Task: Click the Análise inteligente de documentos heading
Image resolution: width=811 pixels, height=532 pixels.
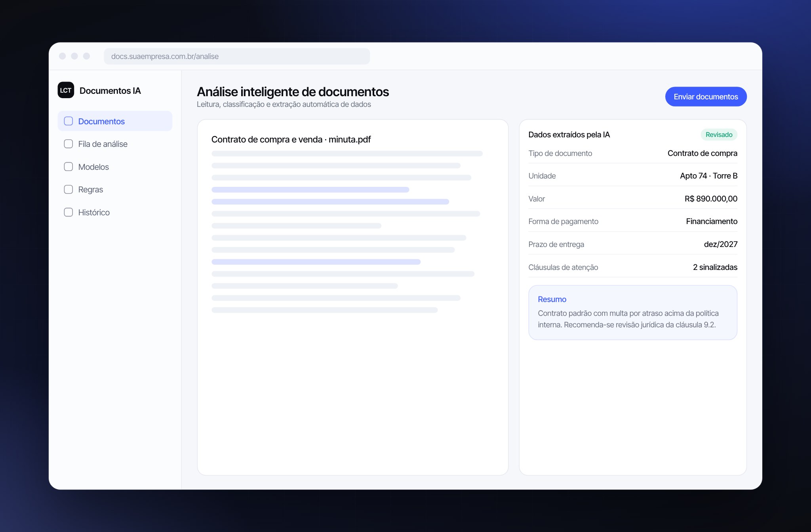Action: pos(293,92)
